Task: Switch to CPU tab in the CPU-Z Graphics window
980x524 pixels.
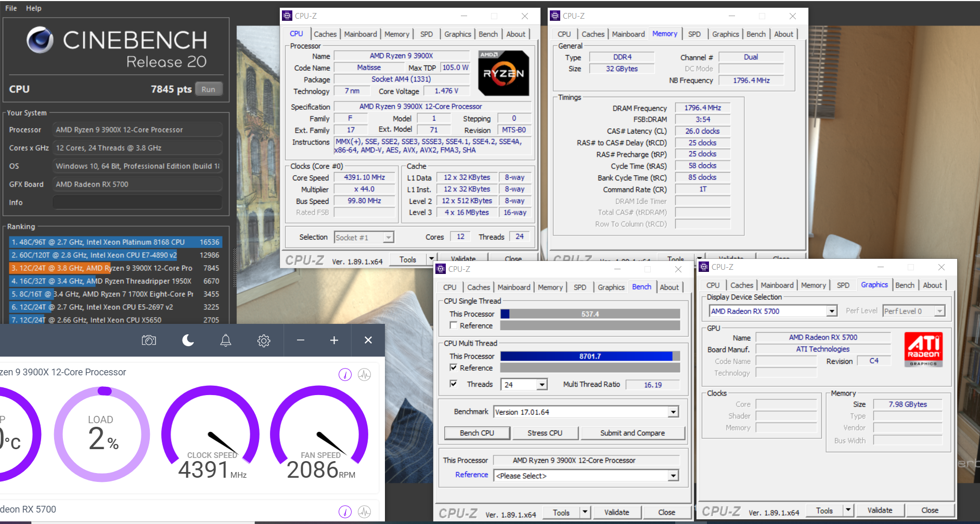Action: point(713,285)
